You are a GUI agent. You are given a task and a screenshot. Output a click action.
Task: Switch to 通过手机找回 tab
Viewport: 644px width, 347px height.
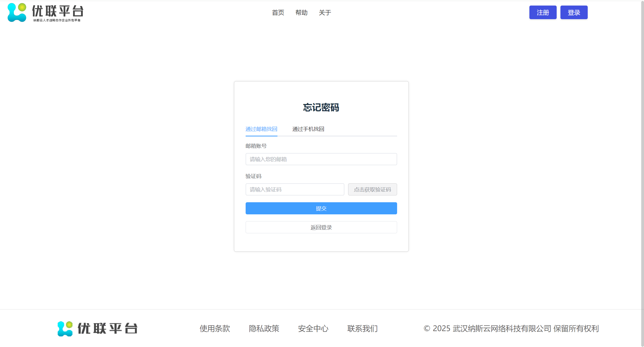(x=308, y=129)
